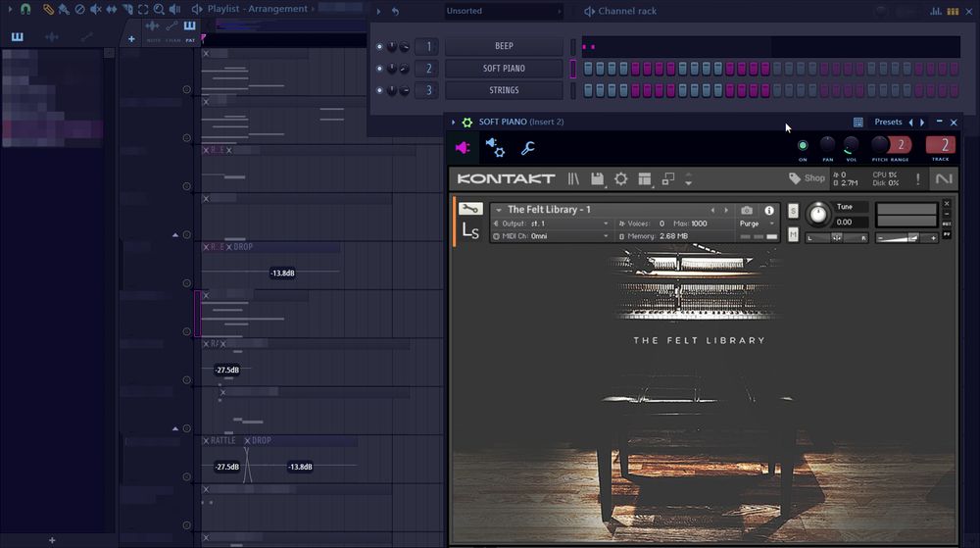Screen dimensions: 980x548
Task: Adjust the Kontakt Tune knob
Action: point(818,215)
